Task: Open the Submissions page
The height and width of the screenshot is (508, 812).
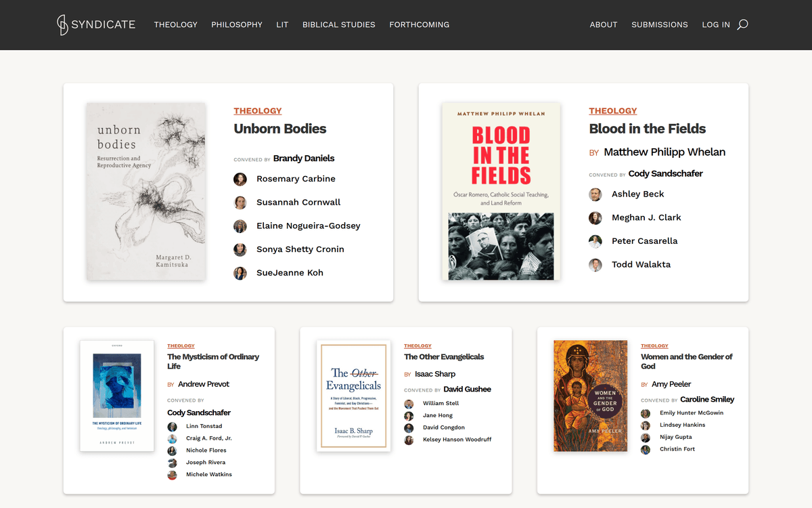Action: pyautogui.click(x=659, y=24)
